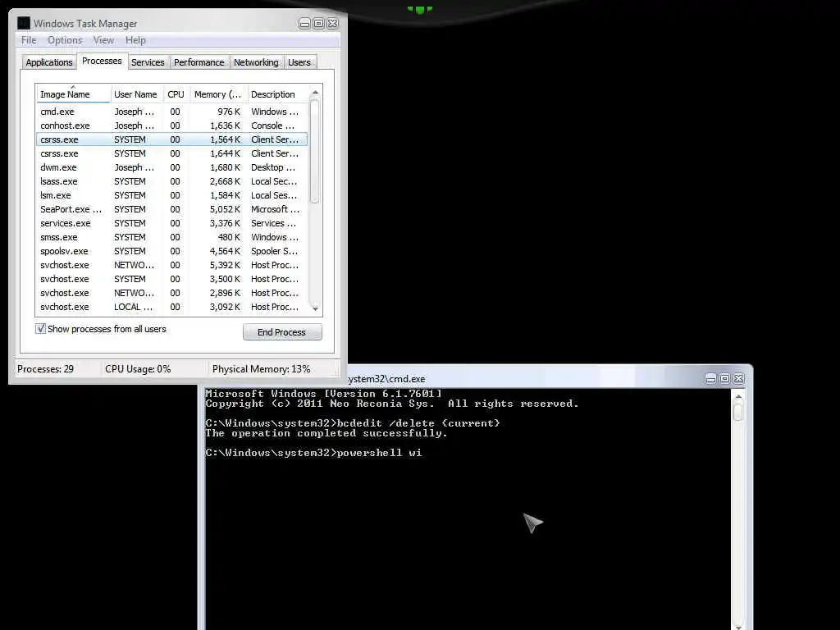The height and width of the screenshot is (630, 840).
Task: Click the process list scrollbar thumb
Action: pyautogui.click(x=315, y=152)
